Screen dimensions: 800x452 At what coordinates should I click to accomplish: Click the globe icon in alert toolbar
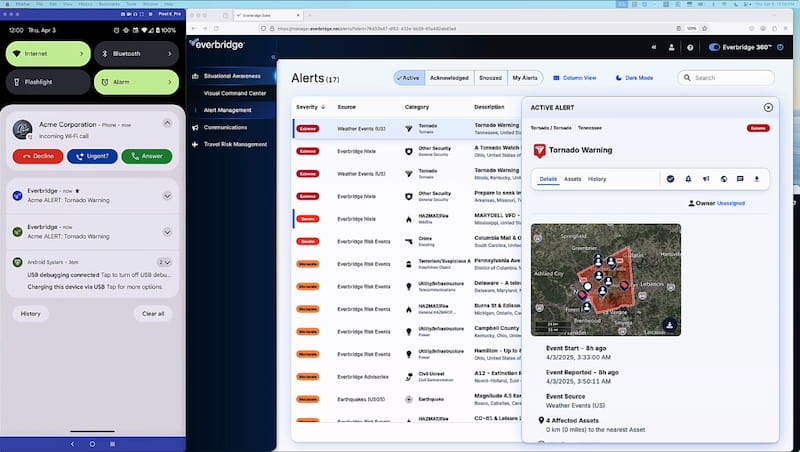pyautogui.click(x=723, y=179)
